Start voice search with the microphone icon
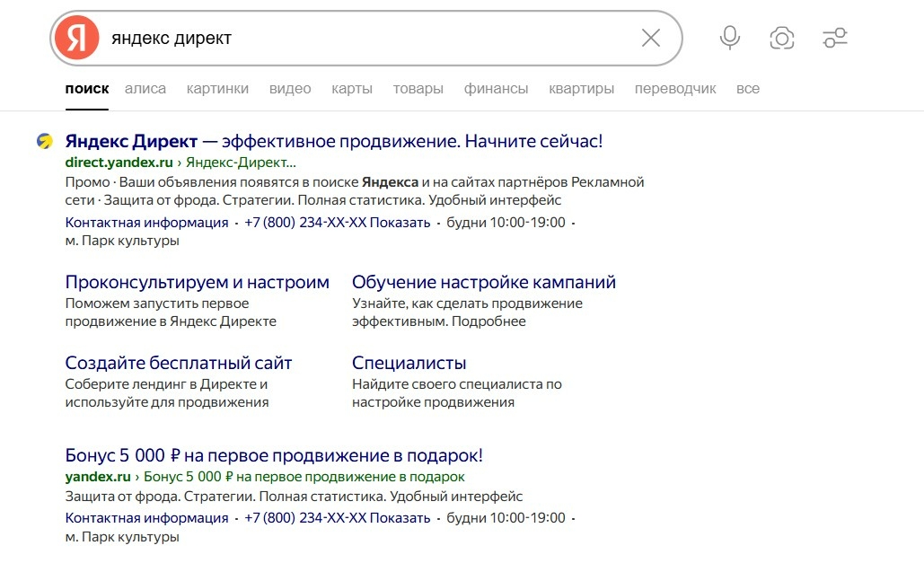This screenshot has height=572, width=924. tap(729, 39)
